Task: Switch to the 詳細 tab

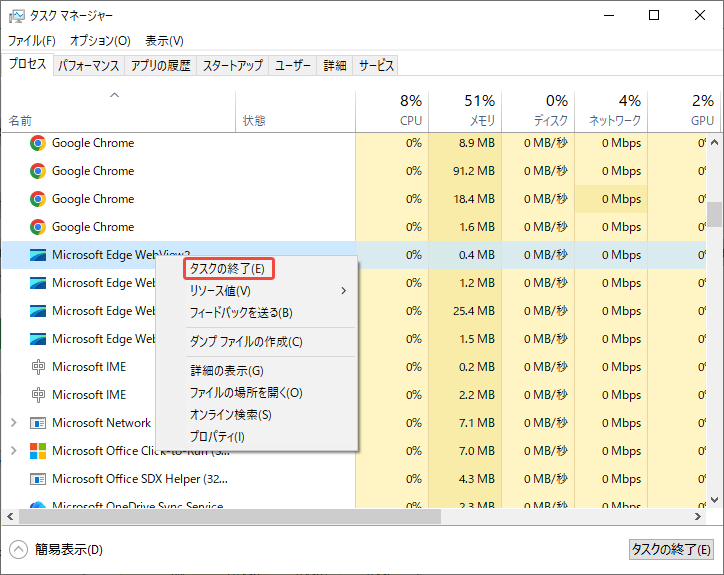Action: pyautogui.click(x=335, y=66)
